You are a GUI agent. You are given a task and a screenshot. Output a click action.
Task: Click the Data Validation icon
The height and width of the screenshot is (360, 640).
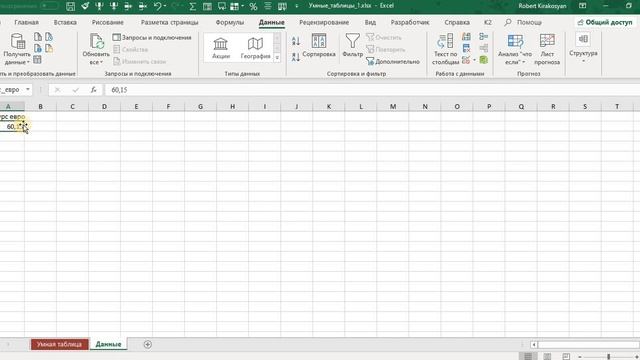tap(466, 60)
